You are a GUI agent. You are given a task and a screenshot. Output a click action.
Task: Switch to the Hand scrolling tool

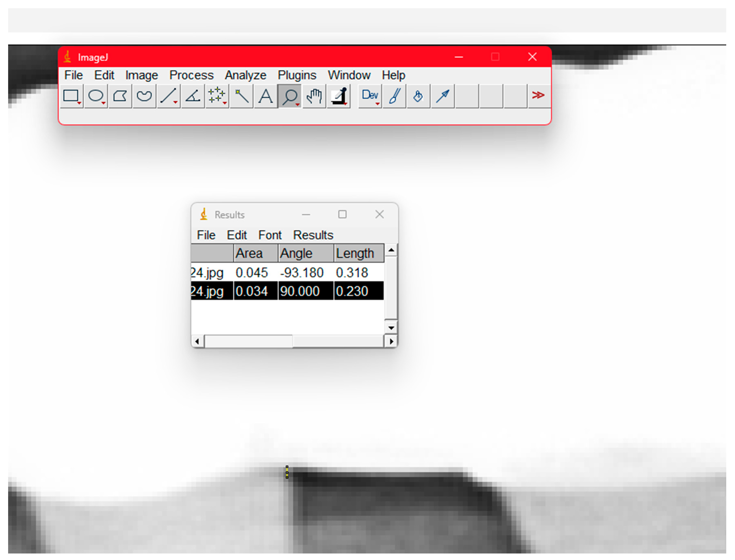click(314, 96)
